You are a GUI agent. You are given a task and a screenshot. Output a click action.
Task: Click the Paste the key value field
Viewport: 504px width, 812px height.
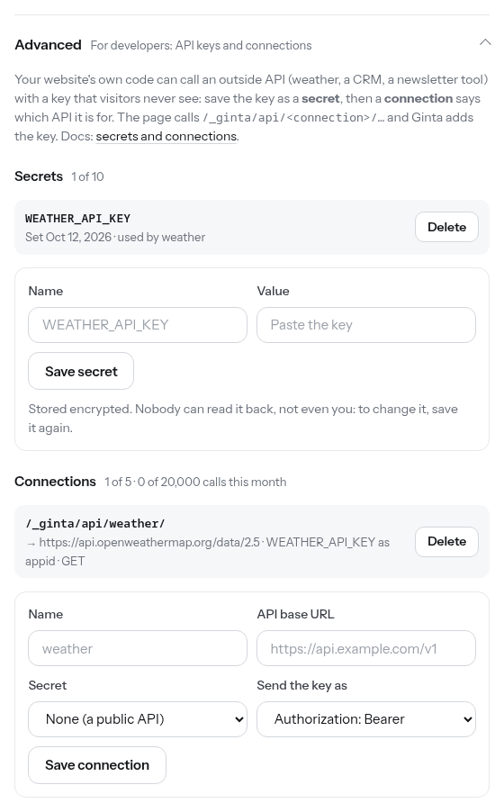(365, 325)
